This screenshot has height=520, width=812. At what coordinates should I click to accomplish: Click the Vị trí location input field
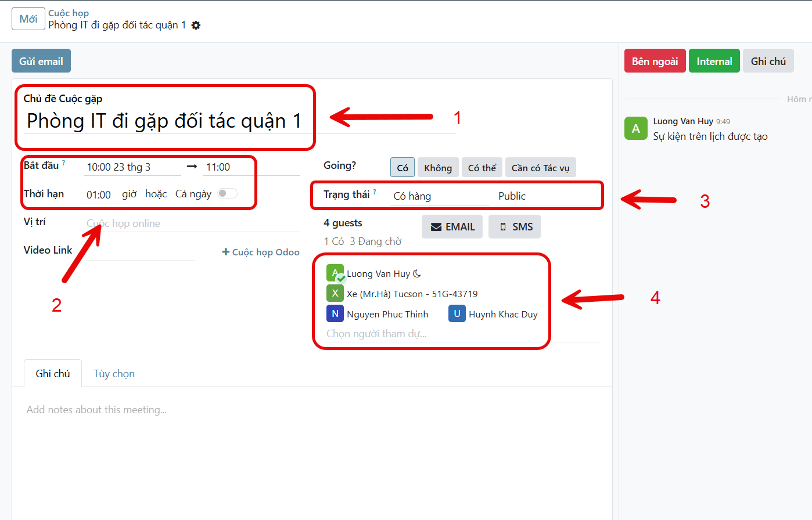click(192, 223)
